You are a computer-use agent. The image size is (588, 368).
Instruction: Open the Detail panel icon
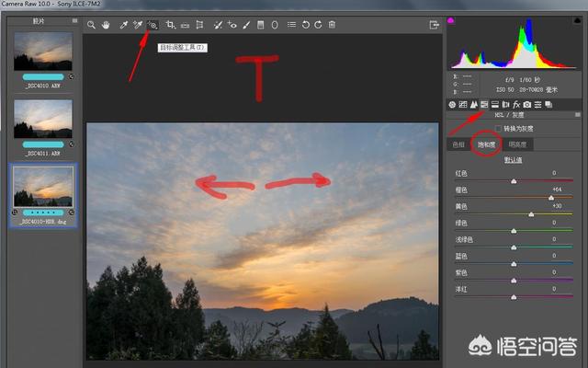tap(474, 105)
